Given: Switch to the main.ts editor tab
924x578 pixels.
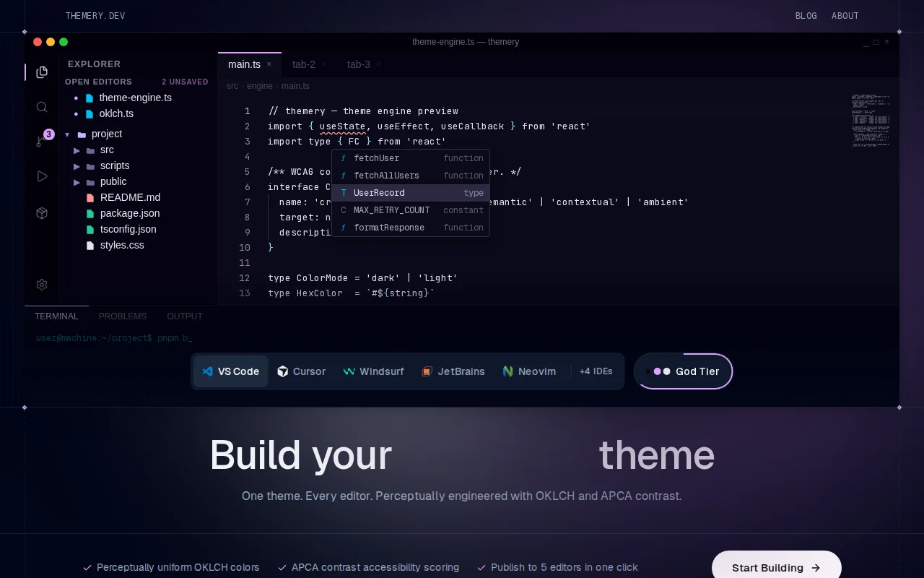Looking at the screenshot, I should (250, 64).
